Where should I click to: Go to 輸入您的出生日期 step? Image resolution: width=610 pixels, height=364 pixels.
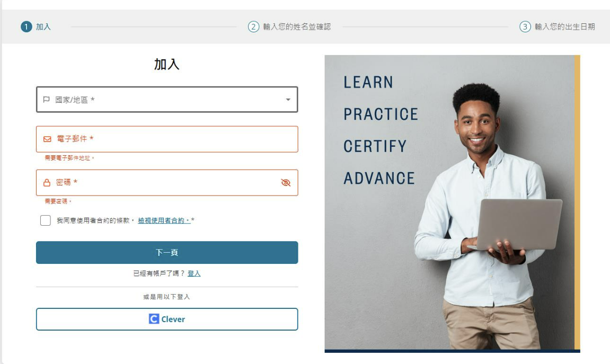point(564,27)
